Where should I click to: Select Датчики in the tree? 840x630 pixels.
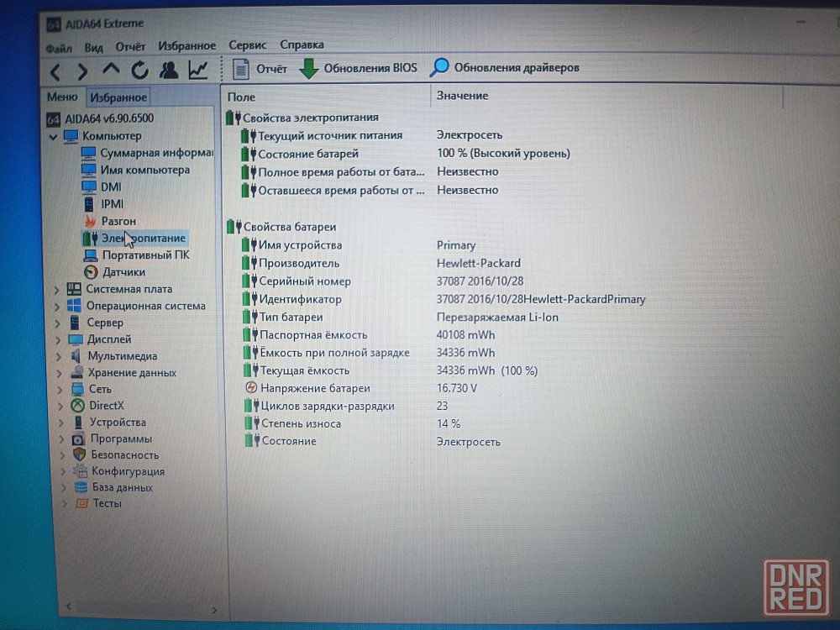click(x=123, y=272)
